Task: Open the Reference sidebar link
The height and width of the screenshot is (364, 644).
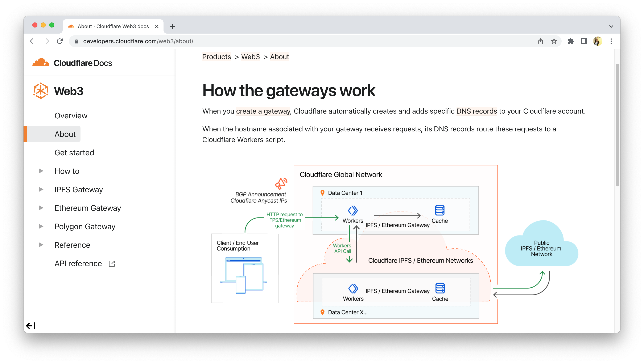Action: pos(72,245)
